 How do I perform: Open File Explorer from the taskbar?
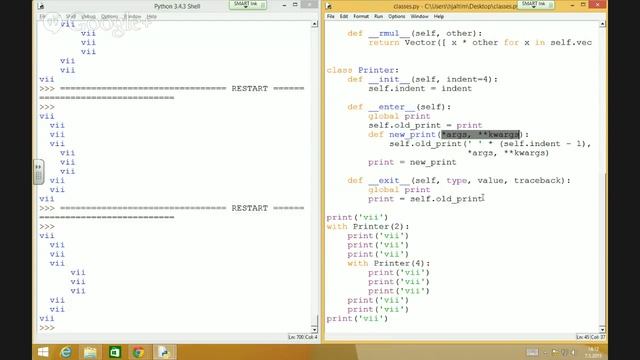(90, 352)
